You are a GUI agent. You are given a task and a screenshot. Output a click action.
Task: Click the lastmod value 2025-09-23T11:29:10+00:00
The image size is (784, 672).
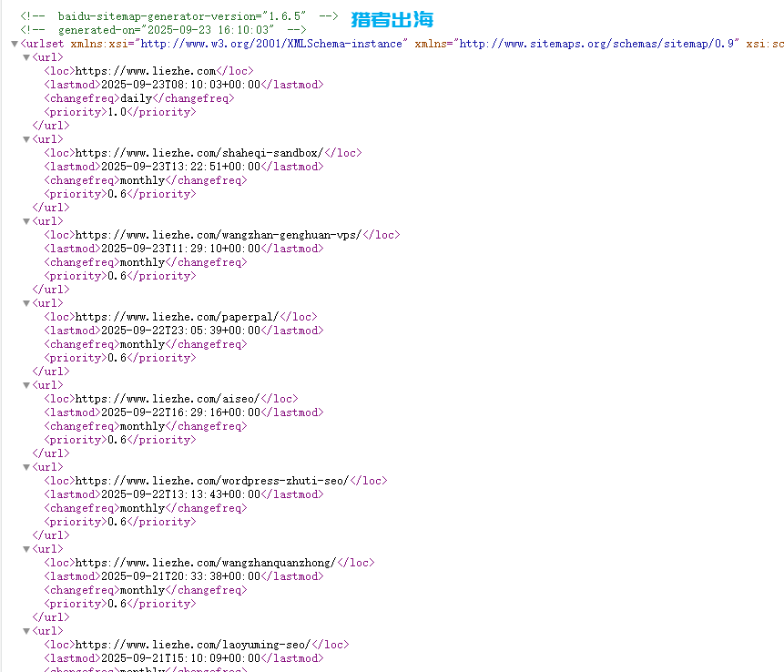[181, 249]
